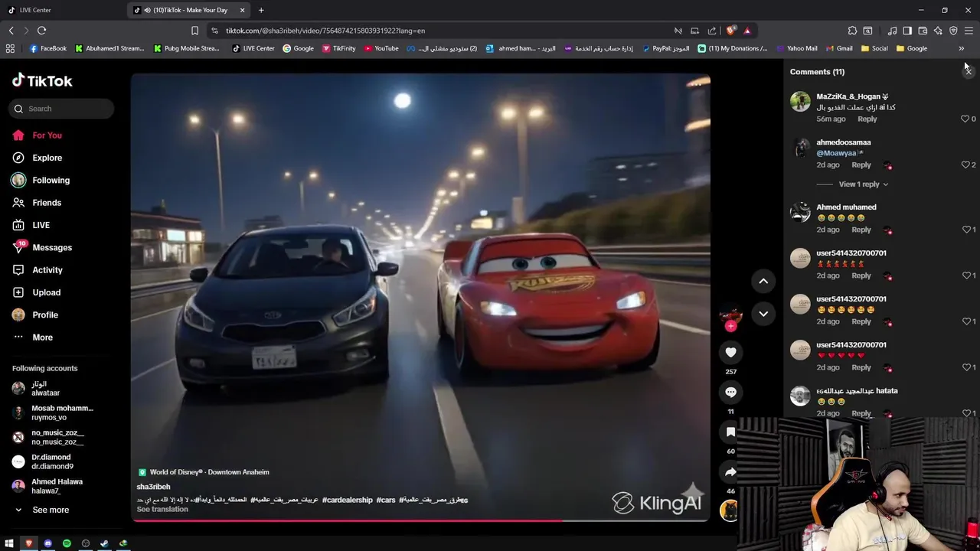Like Ahmed muhamed comment
The height and width of the screenshot is (551, 980).
965,230
